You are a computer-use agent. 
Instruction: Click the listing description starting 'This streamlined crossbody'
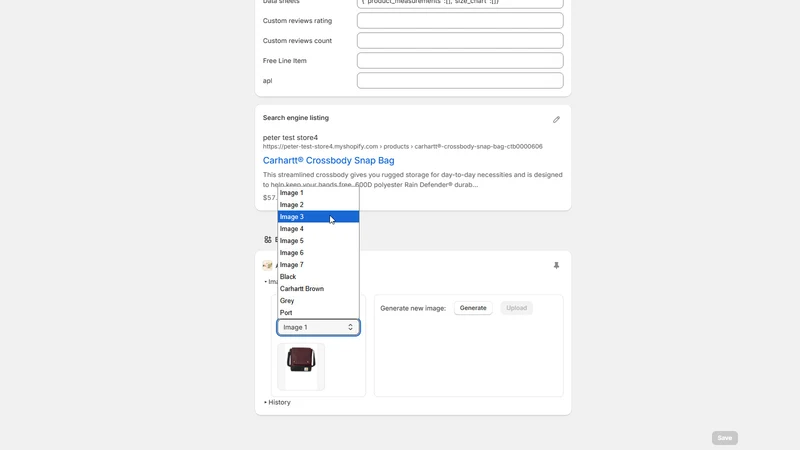click(413, 180)
